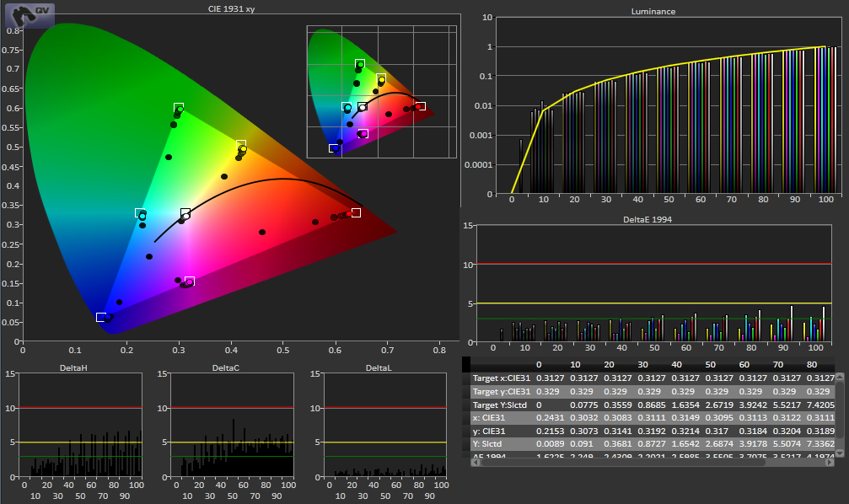849x504 pixels.
Task: Click the table's scroll down arrow
Action: [x=840, y=453]
